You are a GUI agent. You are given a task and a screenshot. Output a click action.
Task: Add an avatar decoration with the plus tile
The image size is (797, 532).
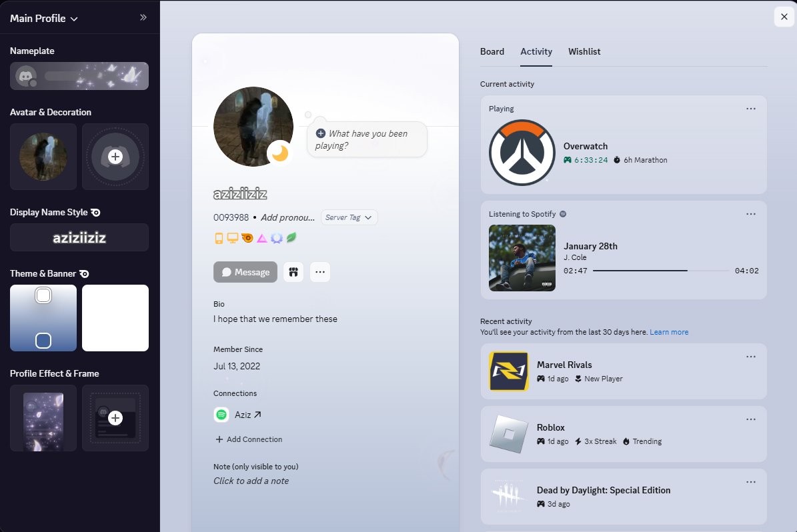coord(115,157)
